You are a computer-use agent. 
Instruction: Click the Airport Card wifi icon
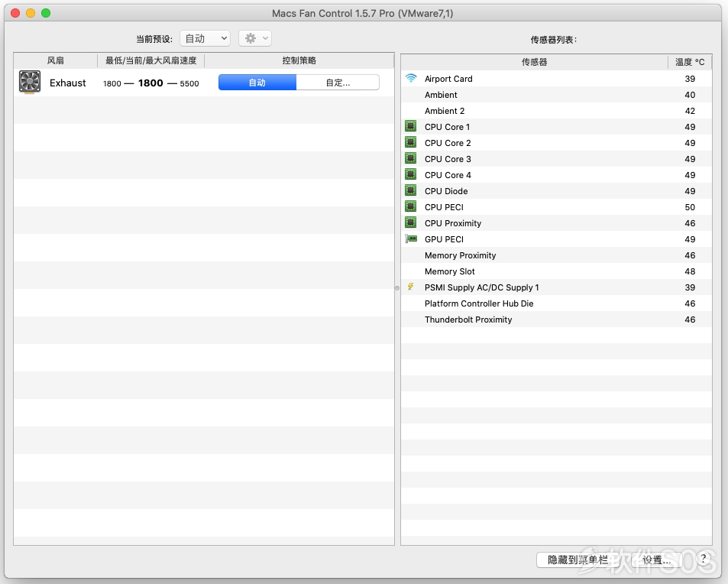click(411, 78)
